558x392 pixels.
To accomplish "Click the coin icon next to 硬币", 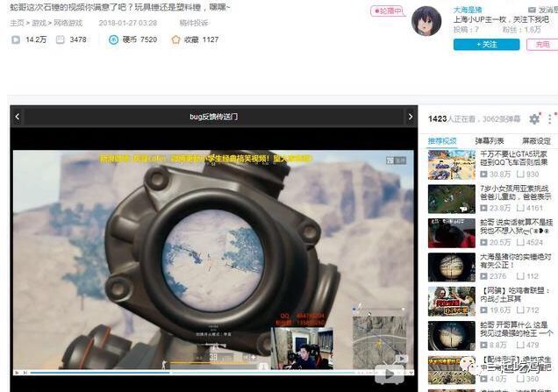I will 113,39.
